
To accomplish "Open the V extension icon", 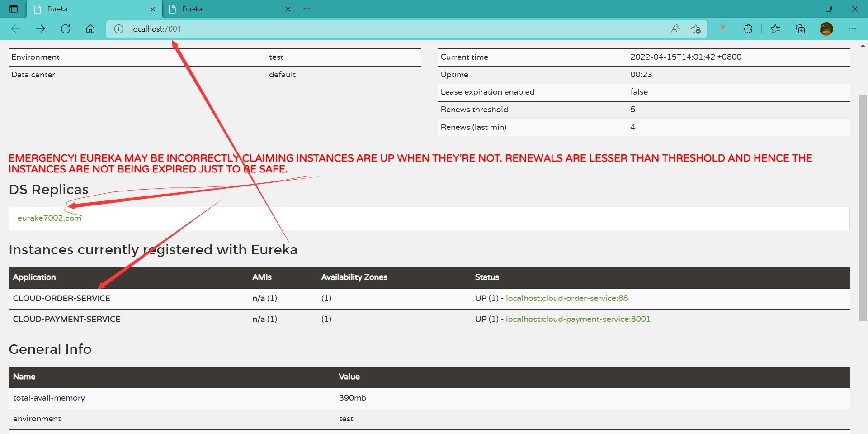I will (723, 29).
